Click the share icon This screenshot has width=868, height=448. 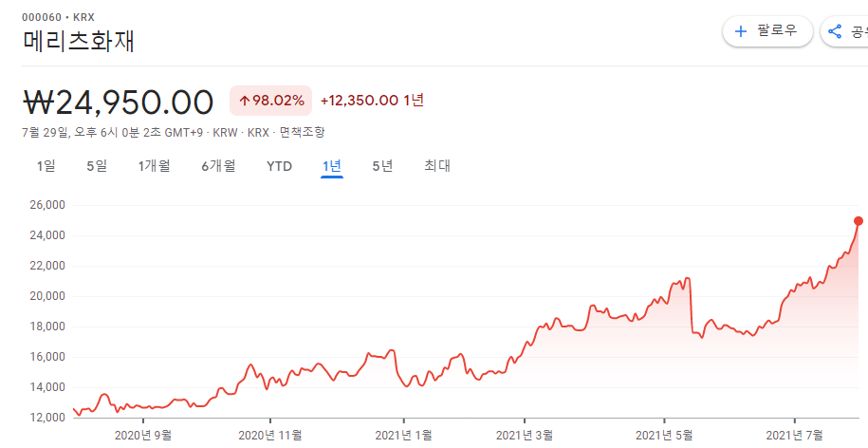coord(835,31)
